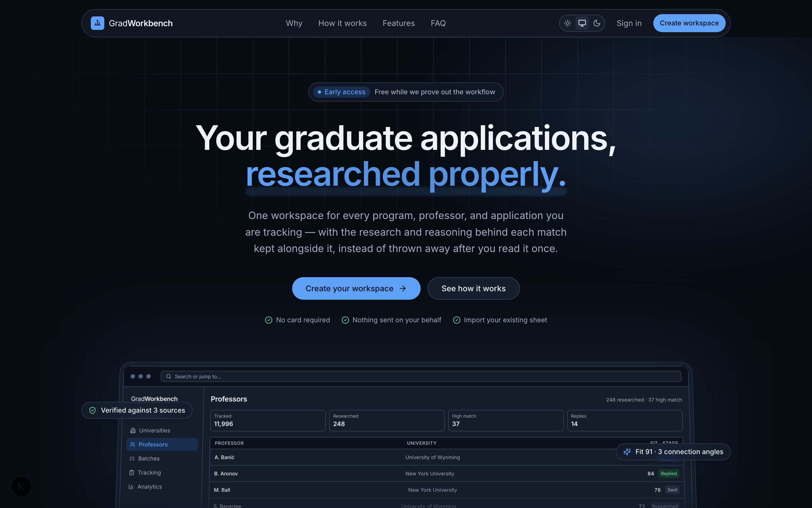Viewport: 812px width, 508px height.
Task: Click the Replies 14 stat card
Action: coord(625,420)
